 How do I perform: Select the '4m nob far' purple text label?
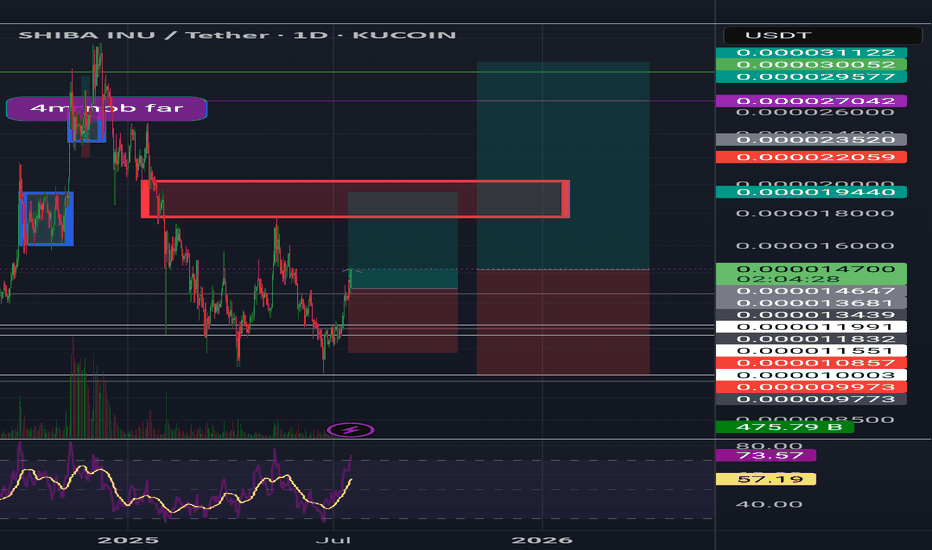(x=106, y=109)
